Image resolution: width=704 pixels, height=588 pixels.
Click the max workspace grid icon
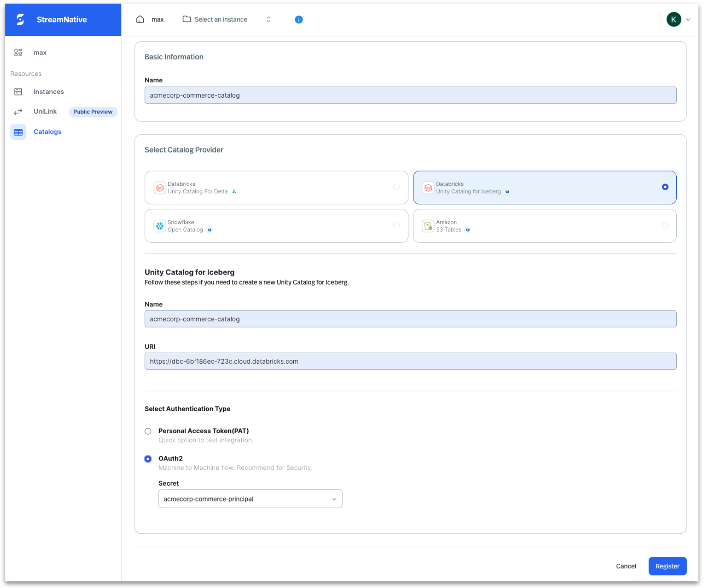pos(18,52)
